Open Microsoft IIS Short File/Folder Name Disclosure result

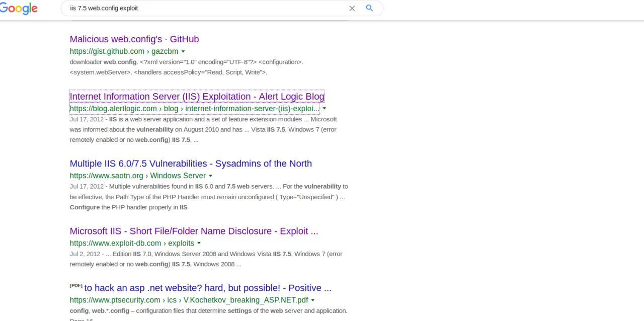194,231
